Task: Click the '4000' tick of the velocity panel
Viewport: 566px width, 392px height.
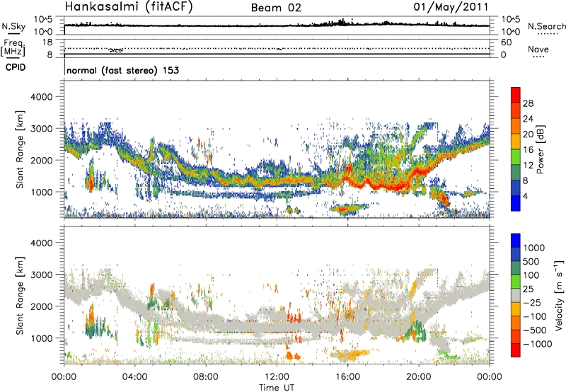Action: (42, 243)
